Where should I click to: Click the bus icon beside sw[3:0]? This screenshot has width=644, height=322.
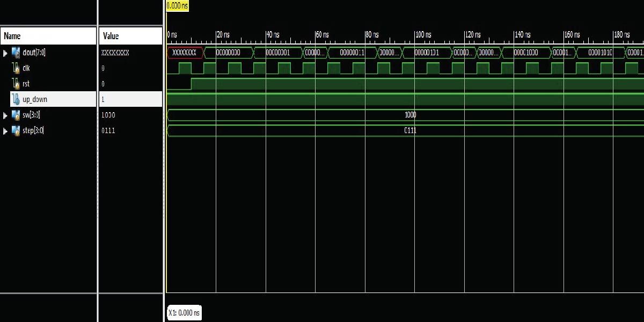pos(15,115)
